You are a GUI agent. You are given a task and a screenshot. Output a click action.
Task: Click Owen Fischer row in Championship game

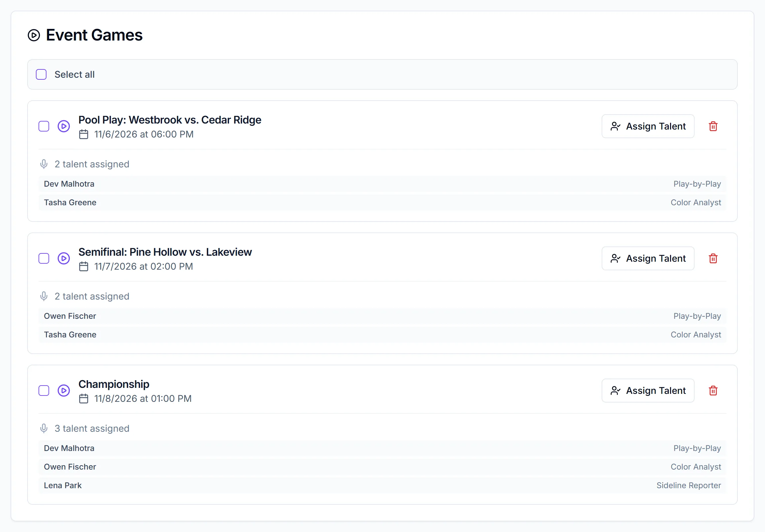point(382,467)
